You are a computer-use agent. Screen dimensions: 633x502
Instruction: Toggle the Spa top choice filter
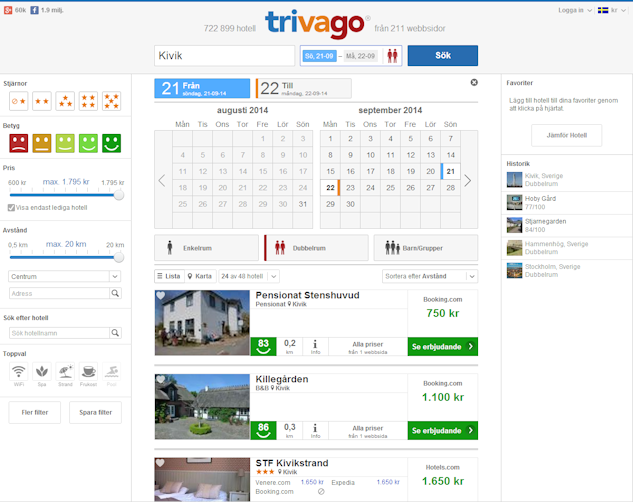42,372
